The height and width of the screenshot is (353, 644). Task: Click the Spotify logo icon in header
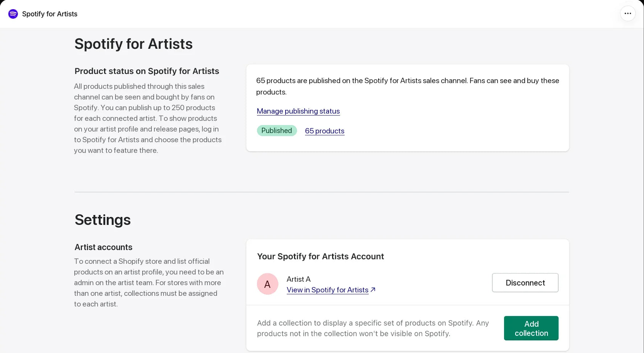click(13, 14)
